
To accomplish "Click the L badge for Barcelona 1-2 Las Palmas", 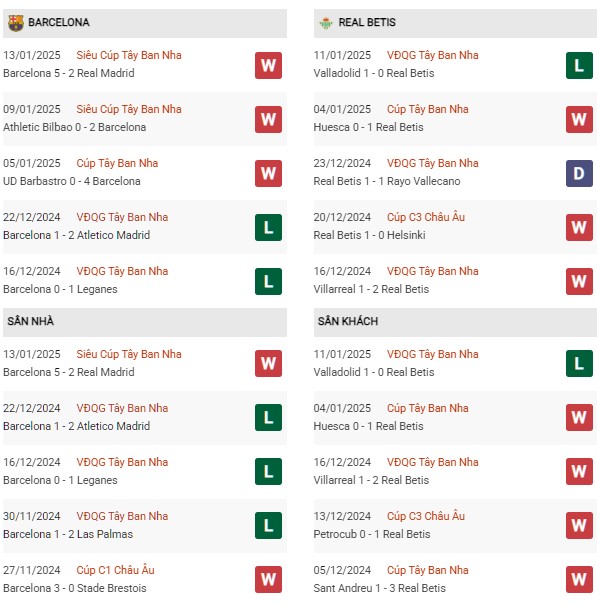I will (x=268, y=525).
